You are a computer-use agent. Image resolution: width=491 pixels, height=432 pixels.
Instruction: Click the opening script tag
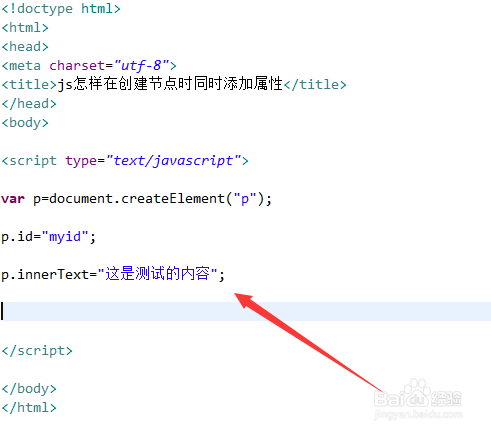point(125,161)
